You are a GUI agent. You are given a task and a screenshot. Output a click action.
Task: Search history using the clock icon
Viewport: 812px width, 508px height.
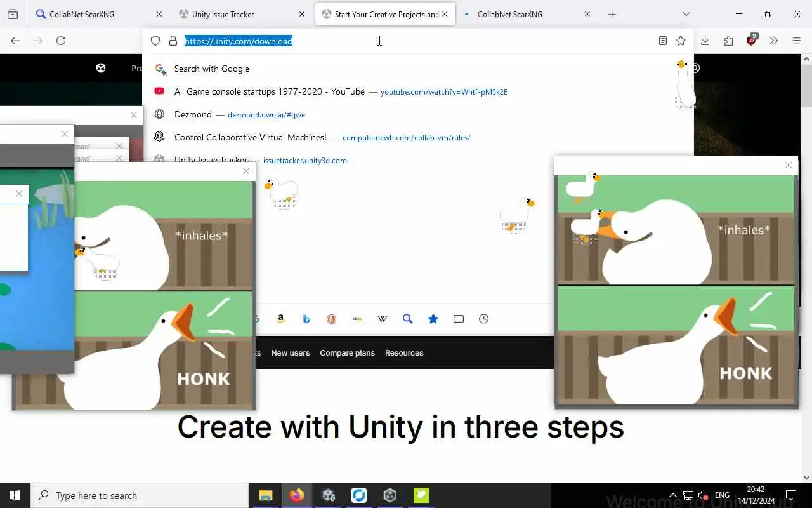484,319
